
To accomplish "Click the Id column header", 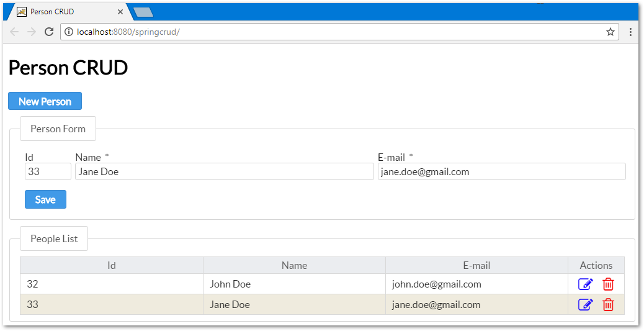I will 111,265.
